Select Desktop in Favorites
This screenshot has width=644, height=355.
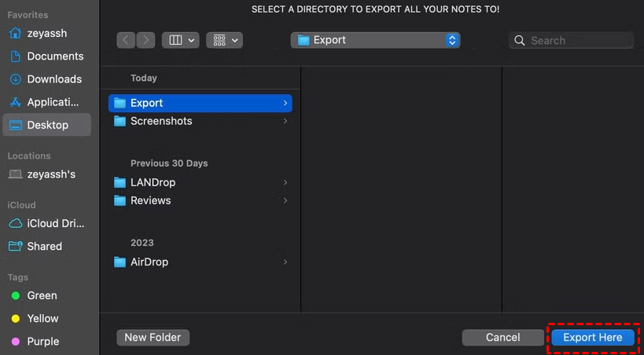point(47,125)
